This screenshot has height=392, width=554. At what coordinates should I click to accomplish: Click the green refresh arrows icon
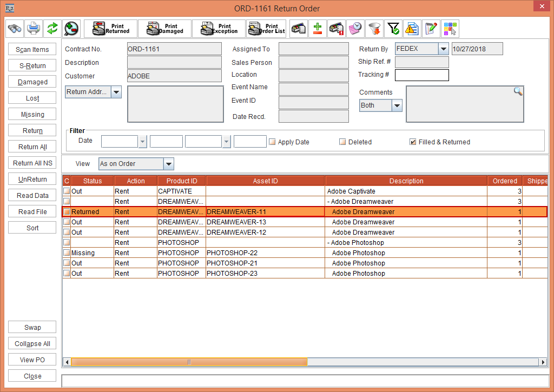[52, 28]
